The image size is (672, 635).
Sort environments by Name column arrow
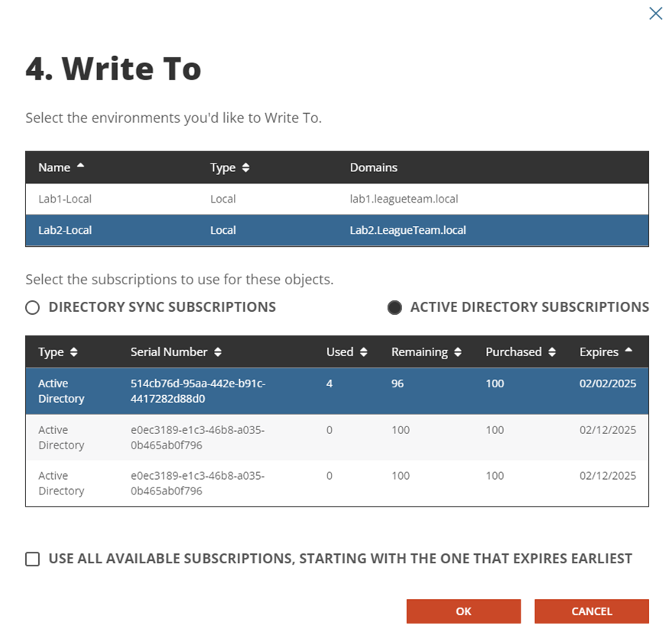[81, 167]
